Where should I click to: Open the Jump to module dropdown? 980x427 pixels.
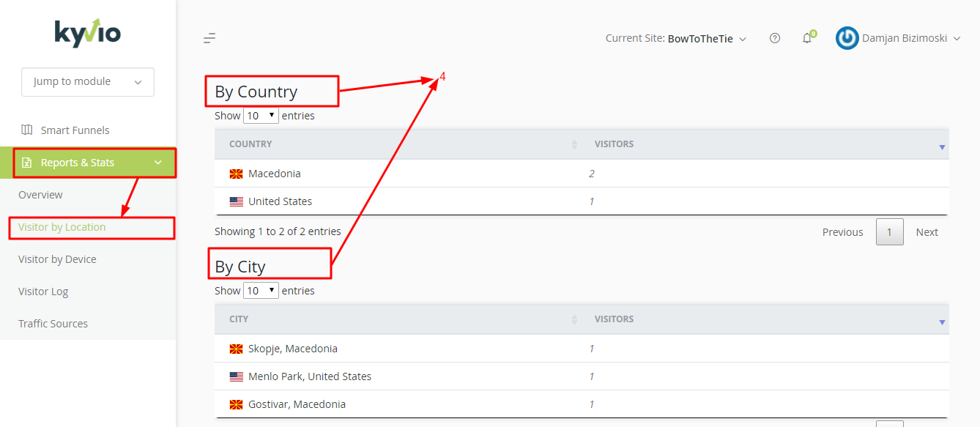coord(88,82)
